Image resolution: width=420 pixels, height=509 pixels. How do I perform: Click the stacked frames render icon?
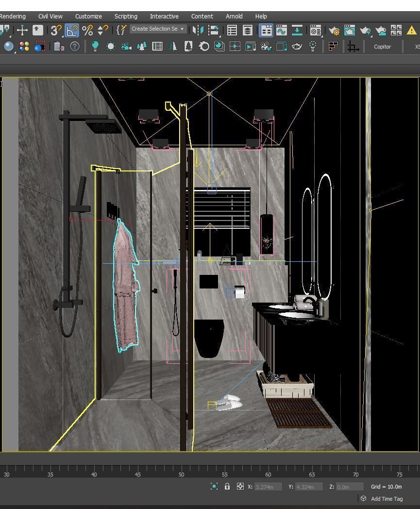220,47
